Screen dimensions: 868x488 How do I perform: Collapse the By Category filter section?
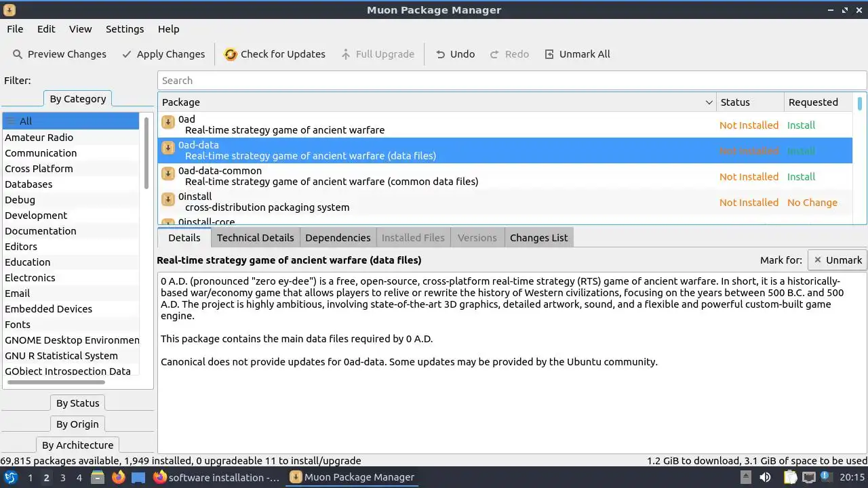point(78,99)
